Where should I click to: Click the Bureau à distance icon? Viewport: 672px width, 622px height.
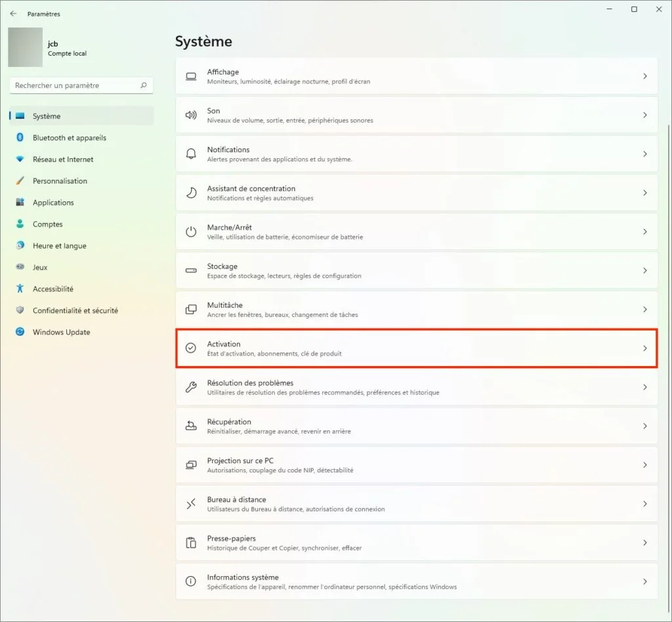191,504
